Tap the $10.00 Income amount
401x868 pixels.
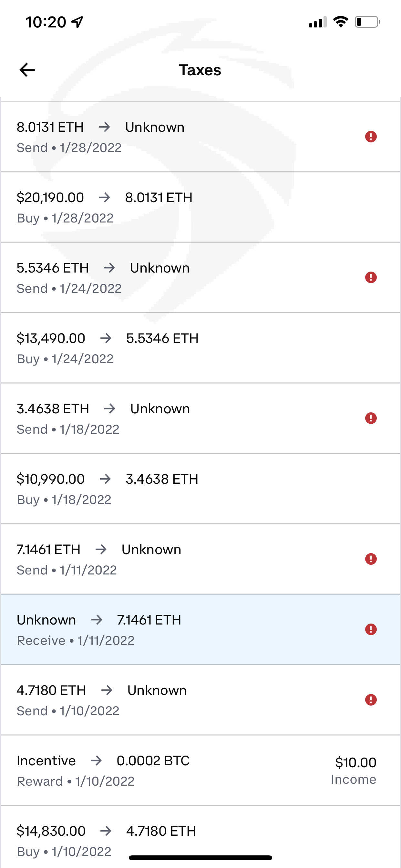[x=355, y=770]
